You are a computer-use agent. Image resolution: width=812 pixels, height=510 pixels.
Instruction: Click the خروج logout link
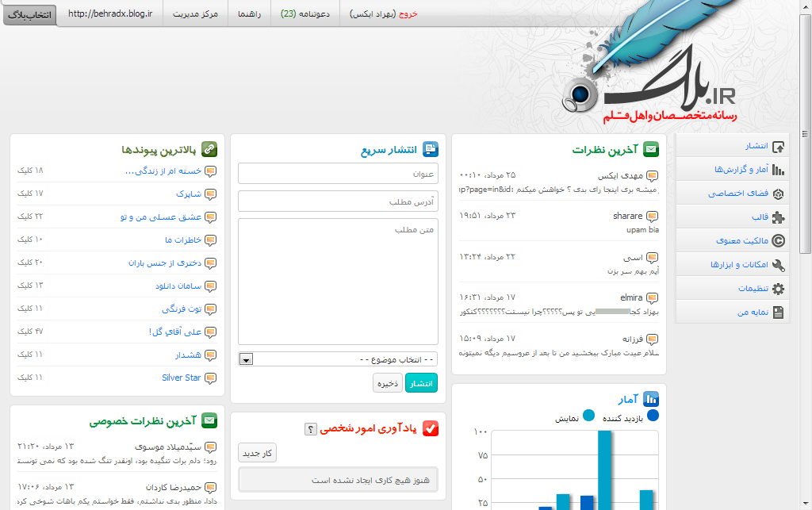click(408, 14)
